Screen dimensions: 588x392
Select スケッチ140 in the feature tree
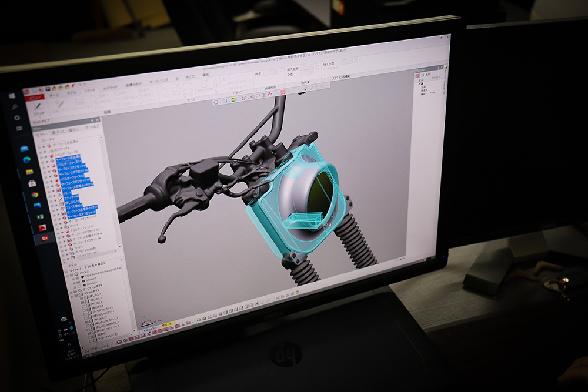click(x=71, y=197)
